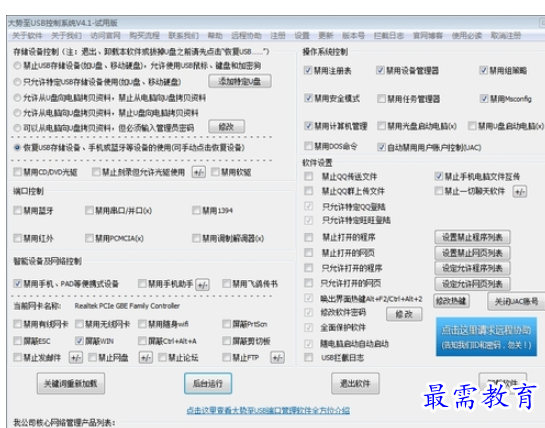Toggle 禁用随身wifi checkbox

(142, 324)
